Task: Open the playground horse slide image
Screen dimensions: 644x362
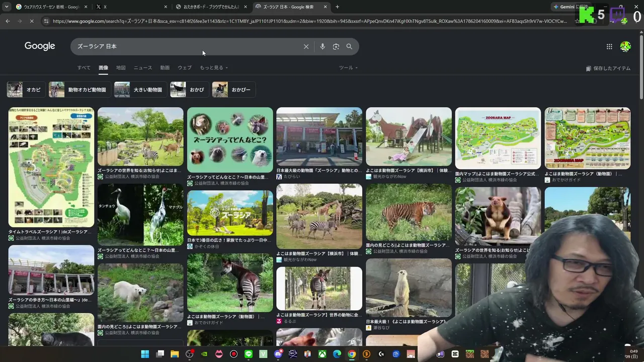Action: tap(409, 137)
